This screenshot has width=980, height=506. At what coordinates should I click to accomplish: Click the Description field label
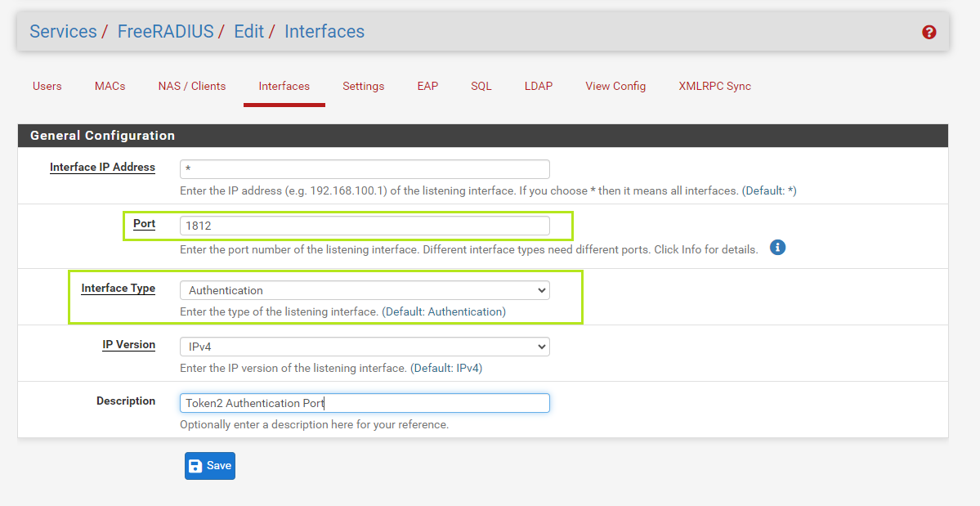(126, 401)
